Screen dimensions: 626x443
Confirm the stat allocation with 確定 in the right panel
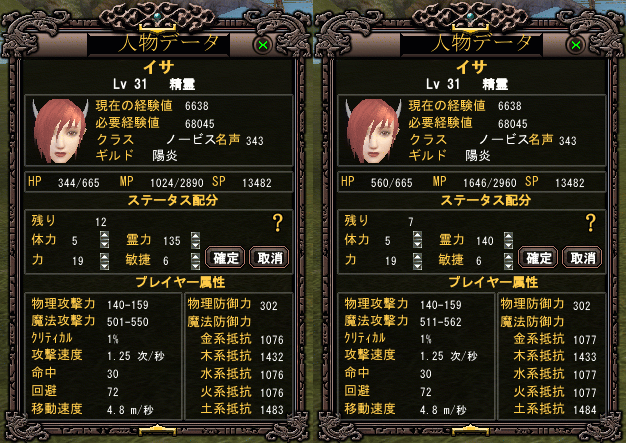coord(538,258)
